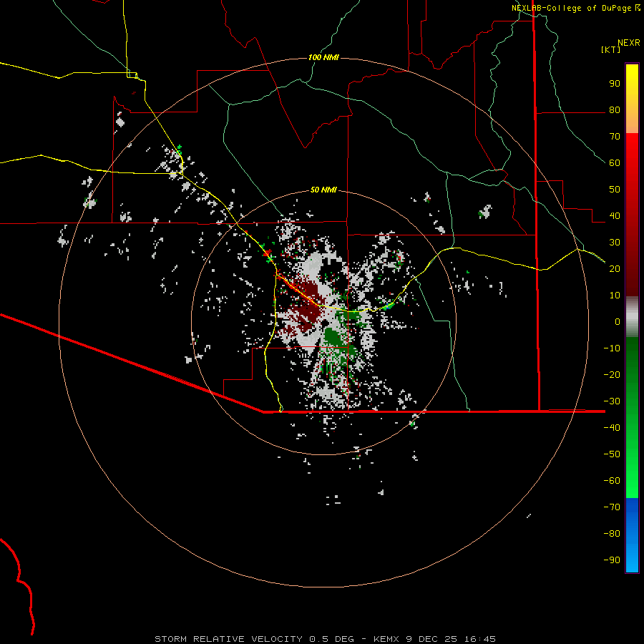The width and height of the screenshot is (644, 644).
Task: Pick the blue segment of the color bar
Action: [x=632, y=535]
